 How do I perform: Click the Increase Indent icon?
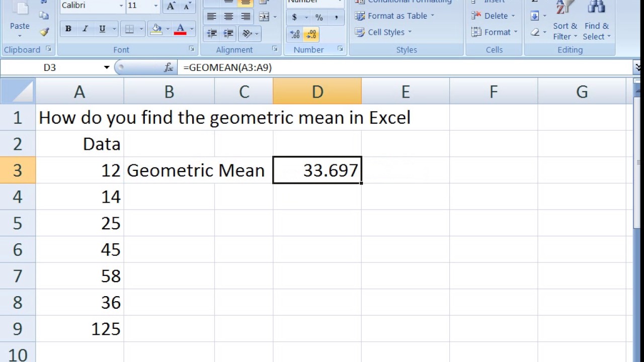click(x=228, y=34)
